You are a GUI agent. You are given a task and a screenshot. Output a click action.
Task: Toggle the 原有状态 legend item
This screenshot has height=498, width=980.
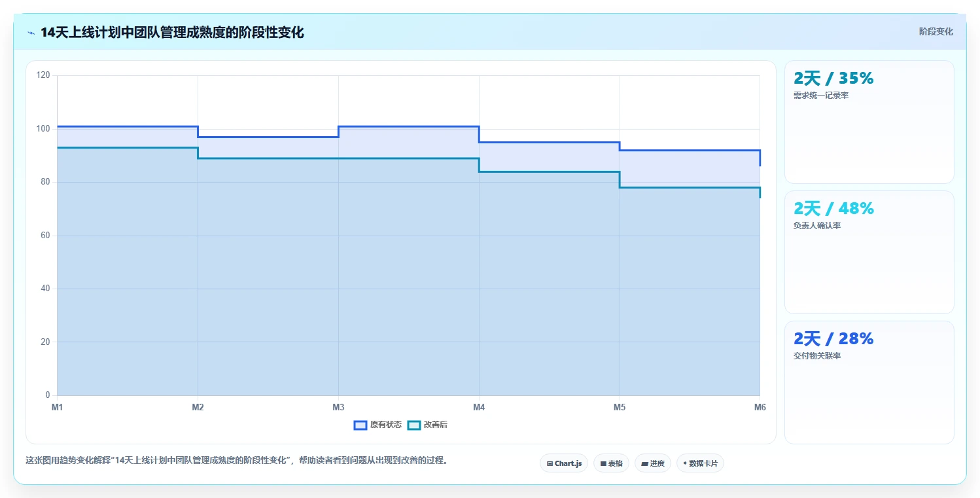[x=377, y=425]
